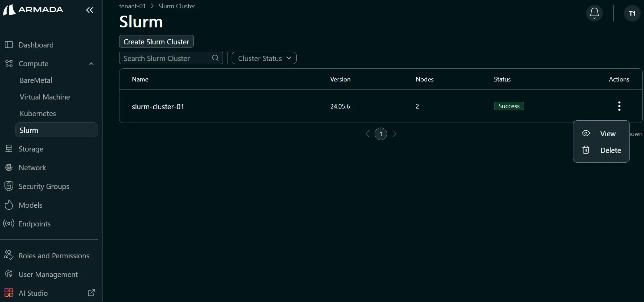Open Security Groups in the sidebar
Screen dimensions: 644x302
tap(44, 186)
